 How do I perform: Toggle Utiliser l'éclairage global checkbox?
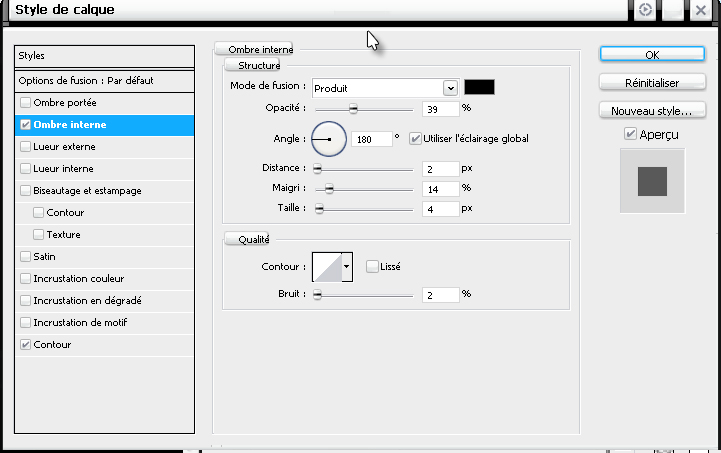pyautogui.click(x=415, y=138)
